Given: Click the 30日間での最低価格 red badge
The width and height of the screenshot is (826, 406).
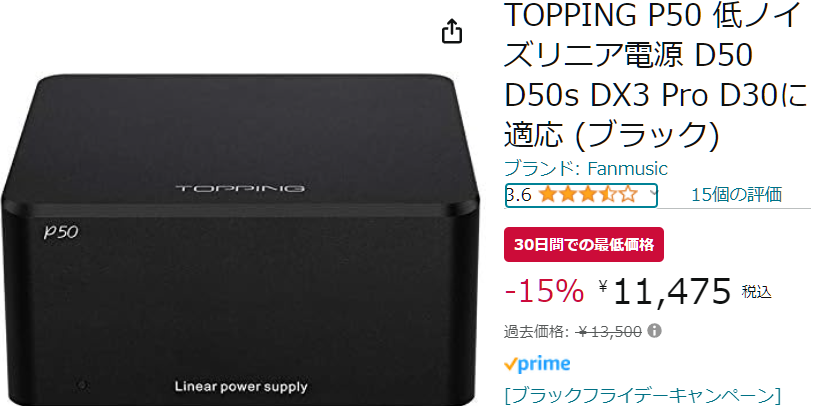Looking at the screenshot, I should coord(584,244).
